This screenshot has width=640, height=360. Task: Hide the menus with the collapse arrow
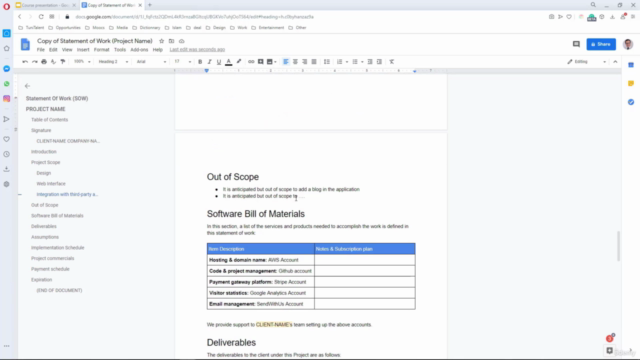[x=615, y=62]
